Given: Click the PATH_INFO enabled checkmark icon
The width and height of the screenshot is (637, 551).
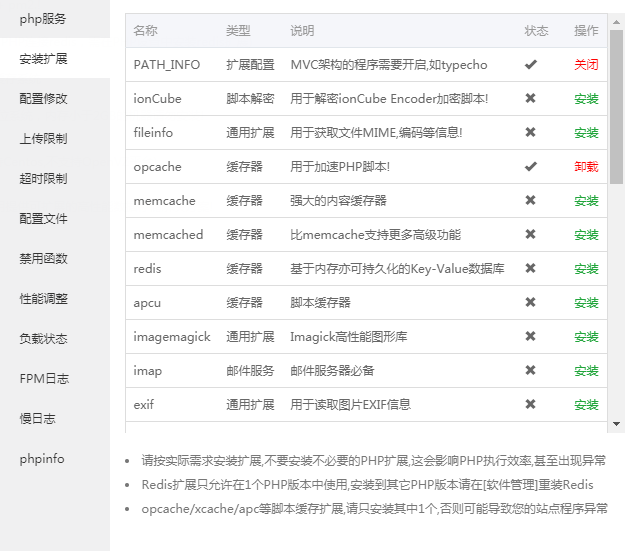Looking at the screenshot, I should coord(530,64).
